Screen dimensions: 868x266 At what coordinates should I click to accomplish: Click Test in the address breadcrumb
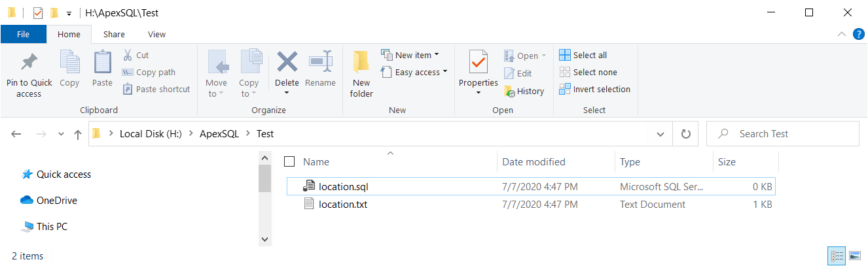click(x=265, y=134)
